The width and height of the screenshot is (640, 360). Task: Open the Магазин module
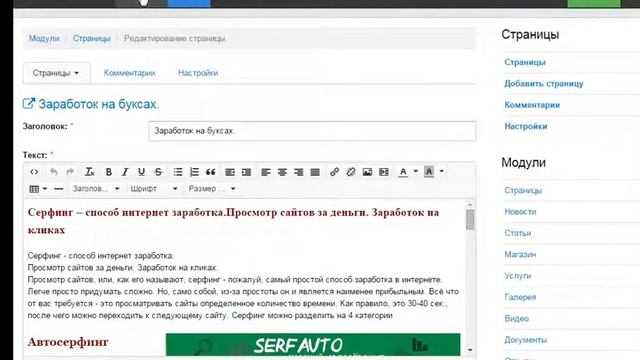[520, 254]
